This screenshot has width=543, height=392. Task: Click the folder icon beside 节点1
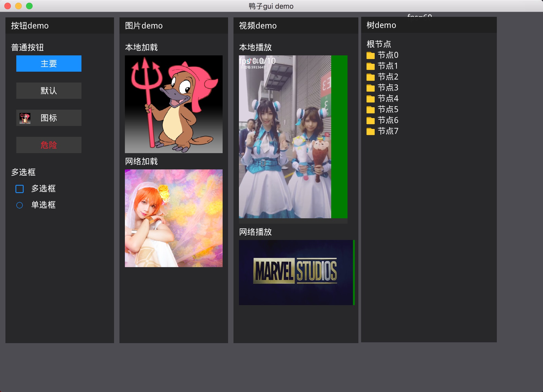[370, 66]
